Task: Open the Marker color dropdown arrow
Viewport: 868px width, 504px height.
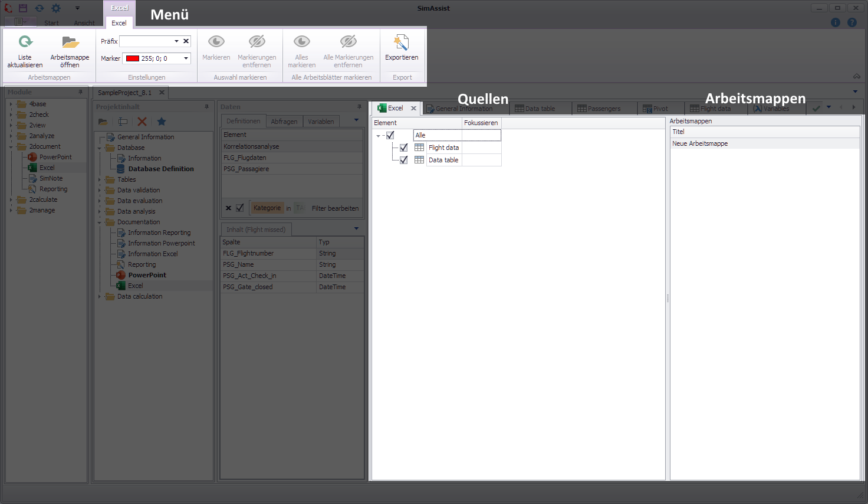Action: coord(186,58)
